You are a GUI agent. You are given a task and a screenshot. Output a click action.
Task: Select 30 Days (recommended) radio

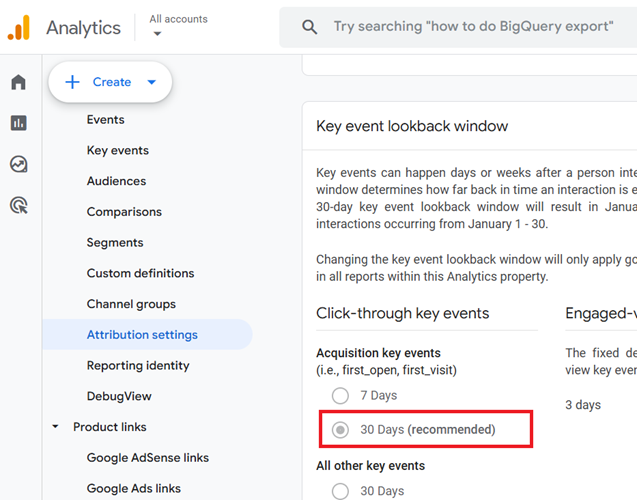[x=340, y=429]
